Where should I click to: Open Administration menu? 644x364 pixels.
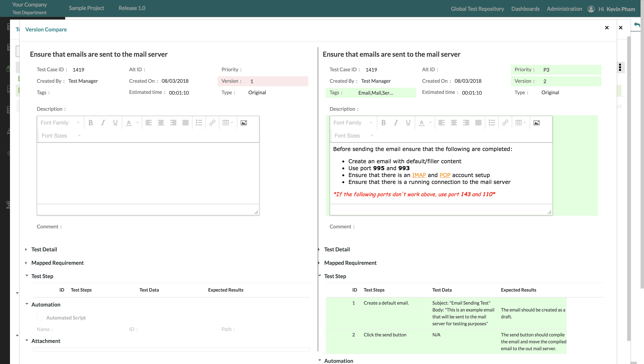click(564, 9)
